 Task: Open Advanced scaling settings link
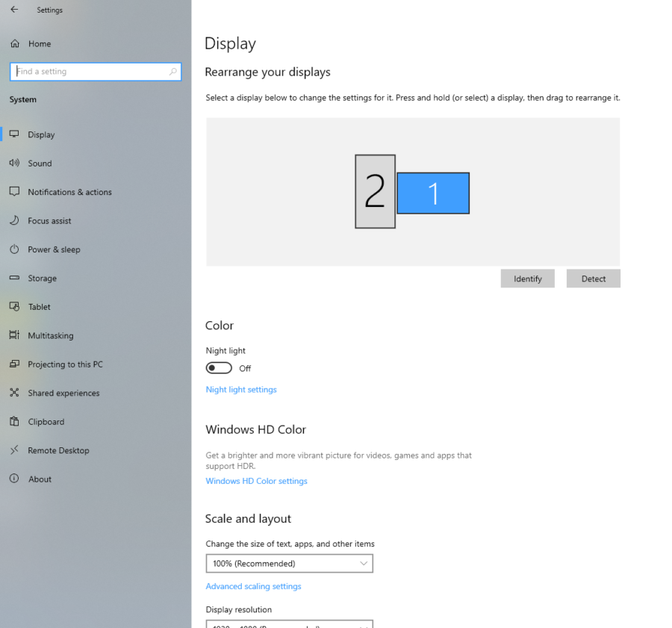click(253, 586)
